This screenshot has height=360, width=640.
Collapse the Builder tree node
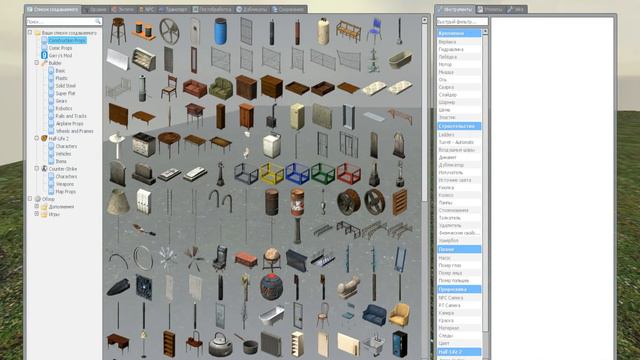coord(37,63)
